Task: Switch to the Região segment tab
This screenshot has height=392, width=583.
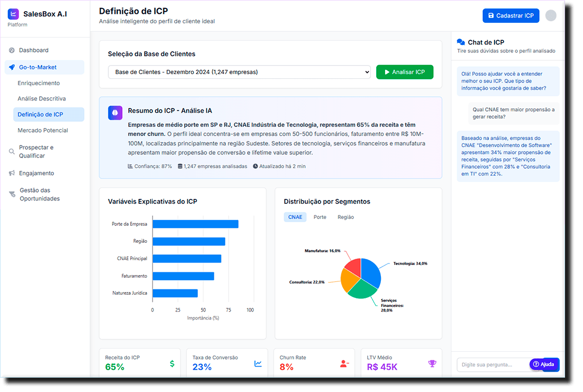Action: [345, 217]
